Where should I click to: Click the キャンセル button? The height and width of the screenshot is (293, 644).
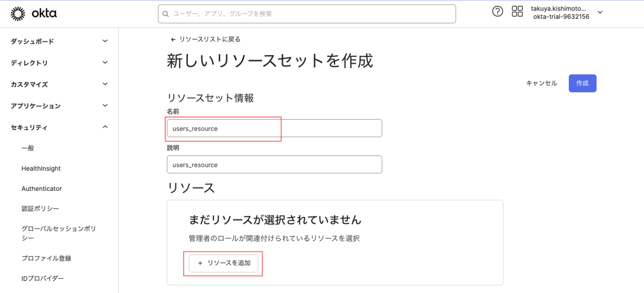(x=541, y=83)
